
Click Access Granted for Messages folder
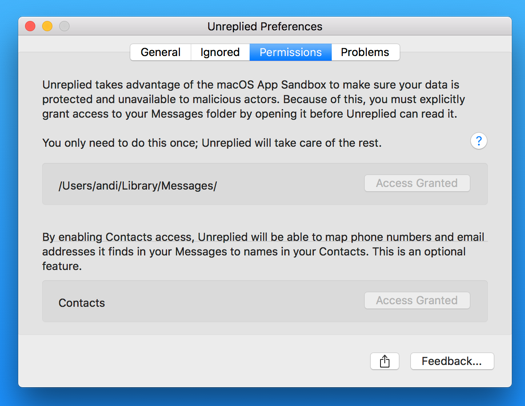pos(417,183)
